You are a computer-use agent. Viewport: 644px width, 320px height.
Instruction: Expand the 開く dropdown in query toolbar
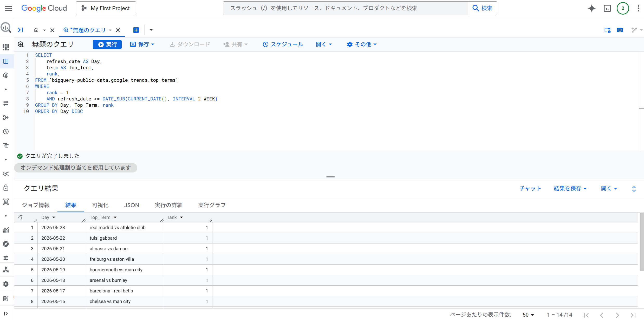324,44
